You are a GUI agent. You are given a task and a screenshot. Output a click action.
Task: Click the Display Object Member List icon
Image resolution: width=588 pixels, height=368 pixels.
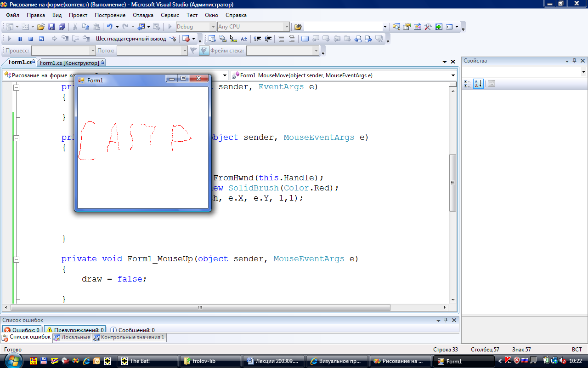pyautogui.click(x=212, y=39)
